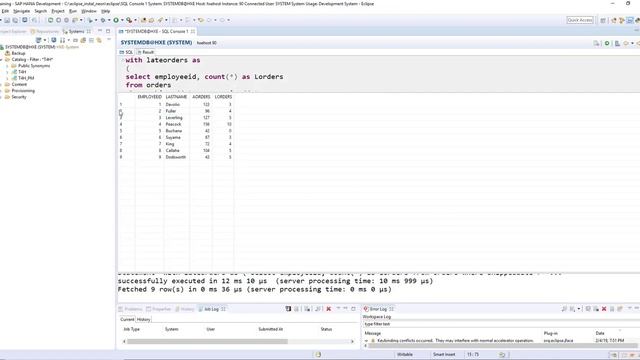Click the Security folder icon in tree
Image resolution: width=640 pixels, height=360 pixels.
click(x=7, y=97)
